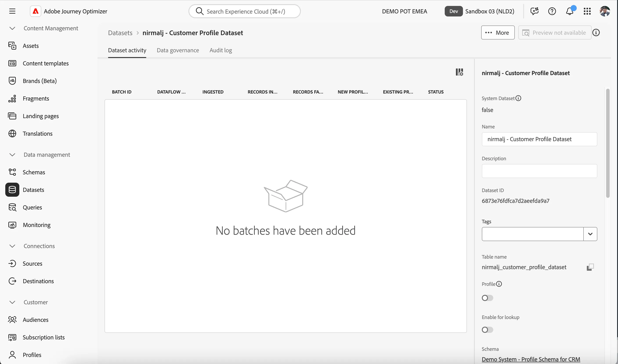
Task: Click the Adobe logo icon
Action: coord(36,11)
